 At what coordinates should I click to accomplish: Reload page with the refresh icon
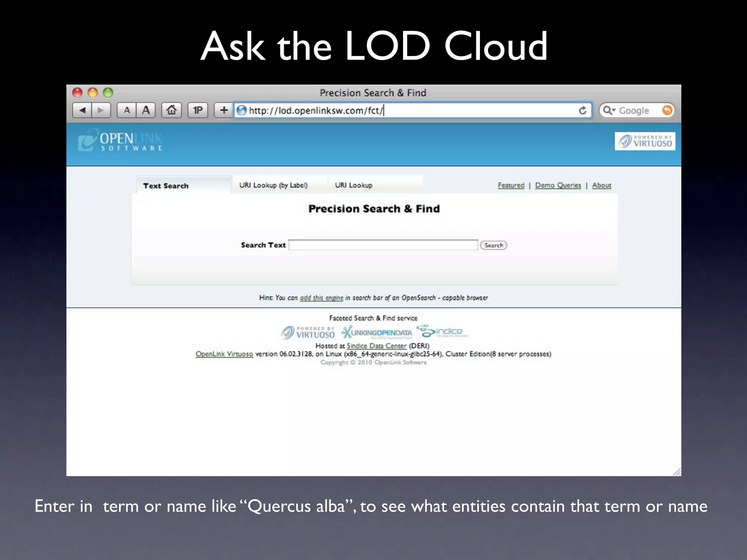tap(582, 110)
